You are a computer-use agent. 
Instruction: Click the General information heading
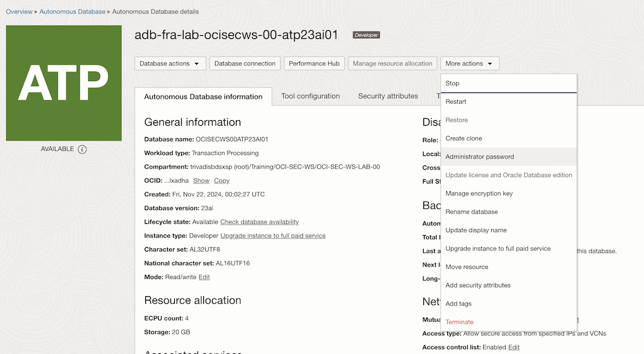(x=192, y=123)
